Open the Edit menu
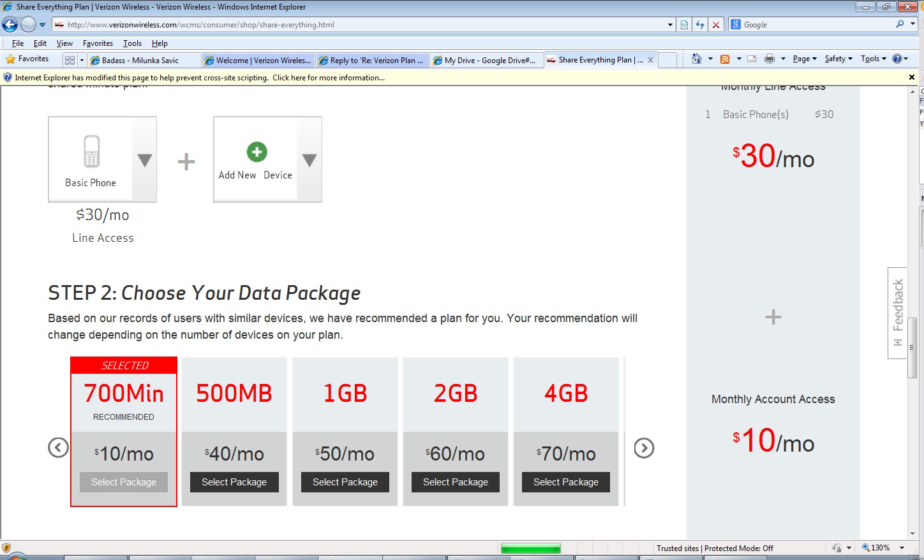 click(x=40, y=43)
